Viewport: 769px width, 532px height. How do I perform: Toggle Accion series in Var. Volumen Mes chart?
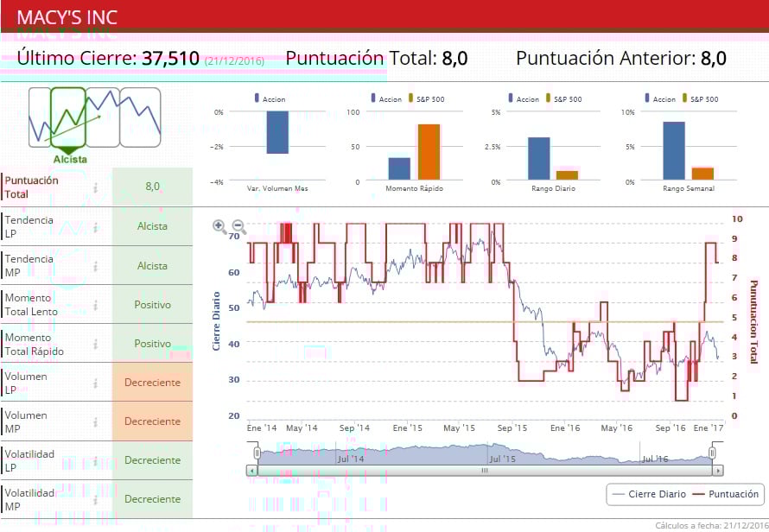coord(270,98)
